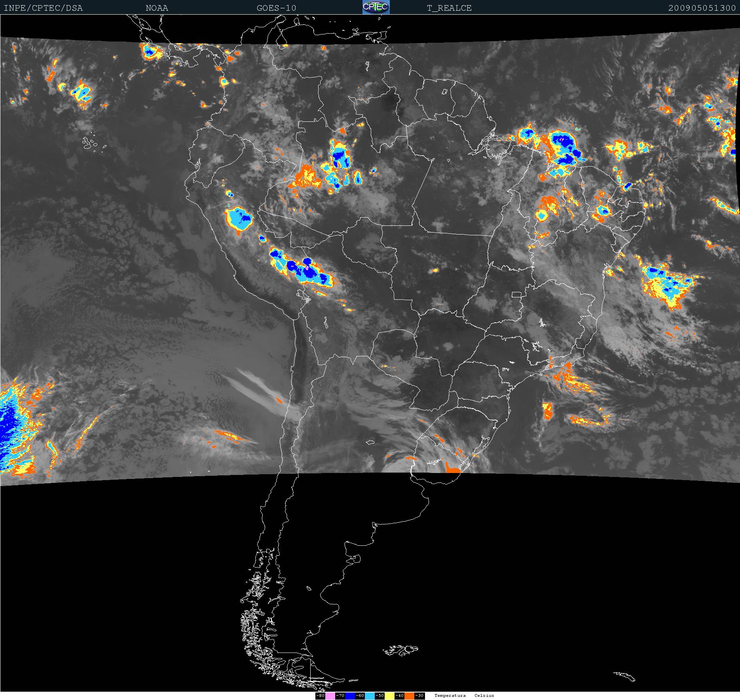Click the -80 legend value
This screenshot has height=700, width=740.
click(x=321, y=696)
